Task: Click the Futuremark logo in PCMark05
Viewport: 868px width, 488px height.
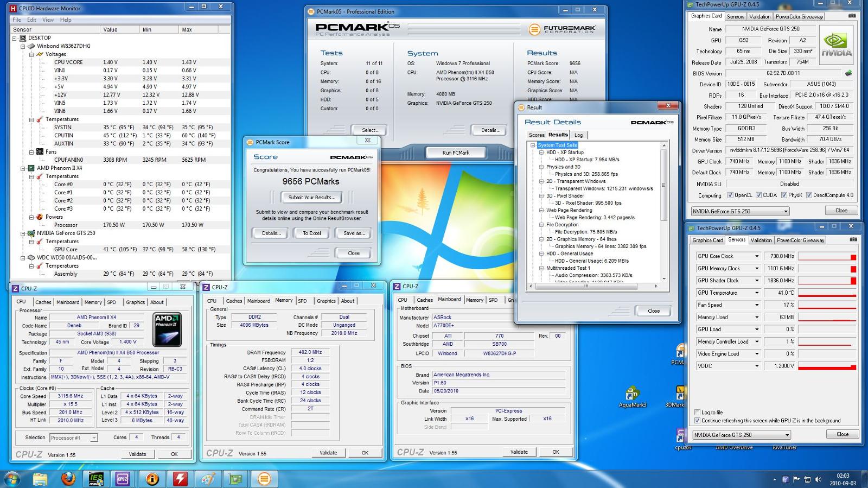Action: tap(561, 29)
